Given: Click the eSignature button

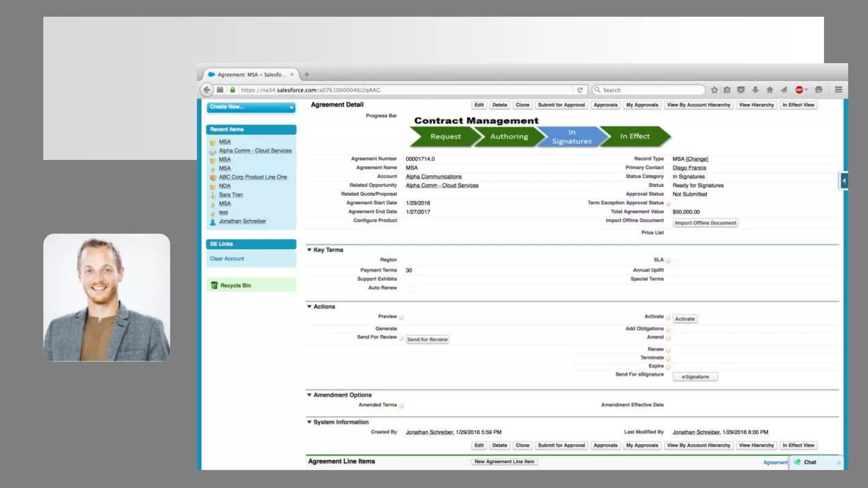Looking at the screenshot, I should 695,377.
